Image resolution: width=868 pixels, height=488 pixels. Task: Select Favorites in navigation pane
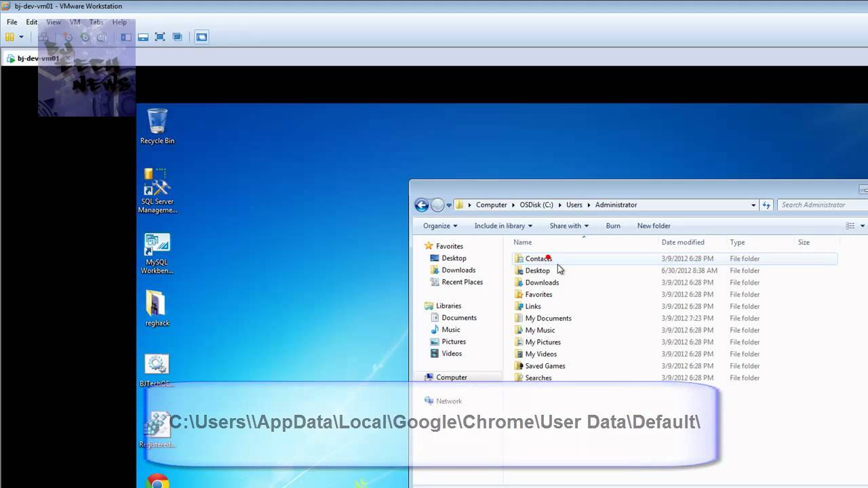tap(444, 246)
